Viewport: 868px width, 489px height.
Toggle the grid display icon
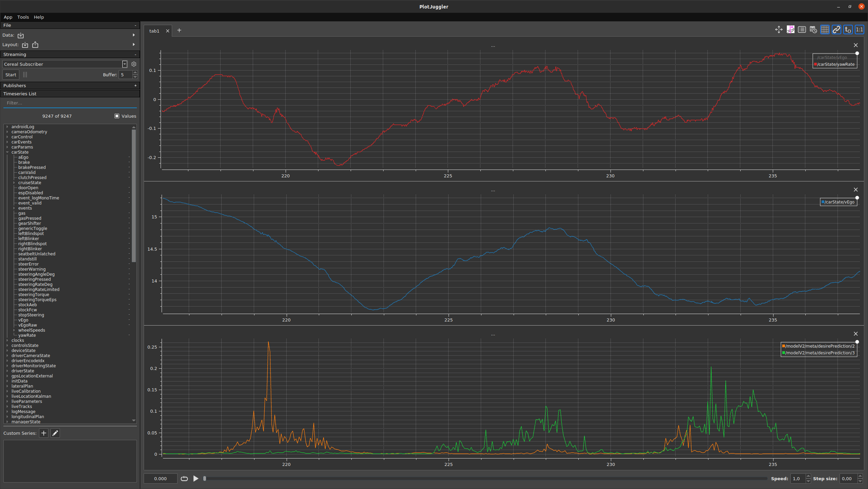tap(824, 30)
